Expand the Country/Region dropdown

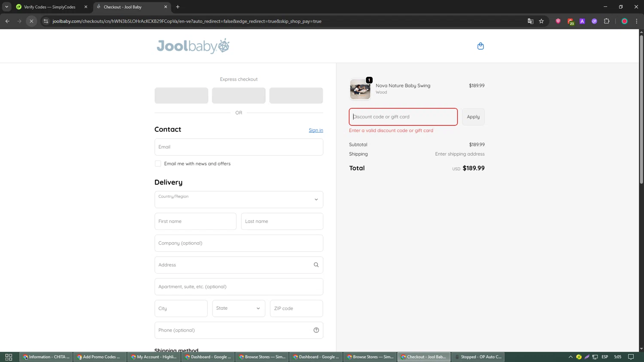tap(239, 199)
